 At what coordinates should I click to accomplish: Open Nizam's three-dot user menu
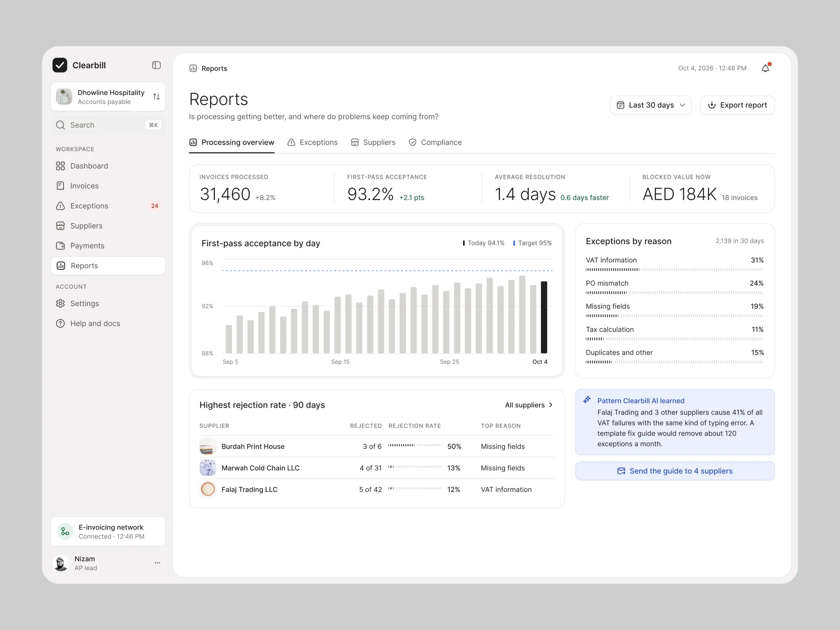[x=157, y=563]
